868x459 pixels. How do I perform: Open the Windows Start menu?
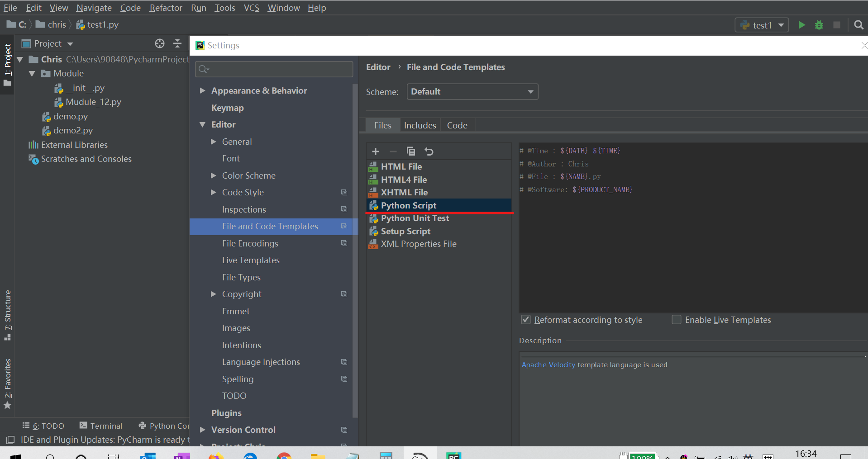click(x=16, y=456)
